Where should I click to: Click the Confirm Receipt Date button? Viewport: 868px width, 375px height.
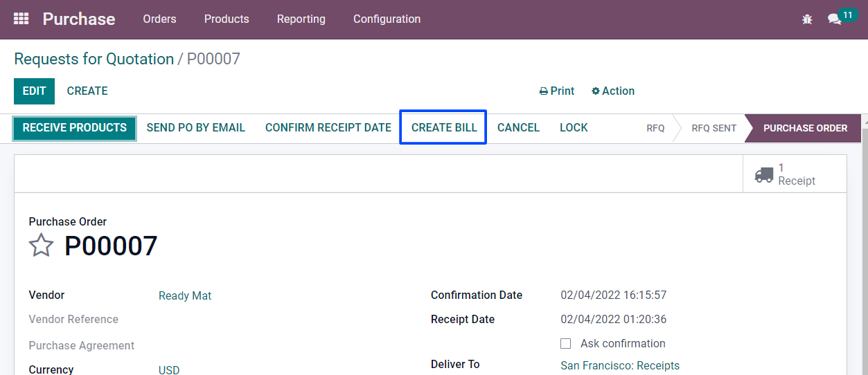point(328,127)
